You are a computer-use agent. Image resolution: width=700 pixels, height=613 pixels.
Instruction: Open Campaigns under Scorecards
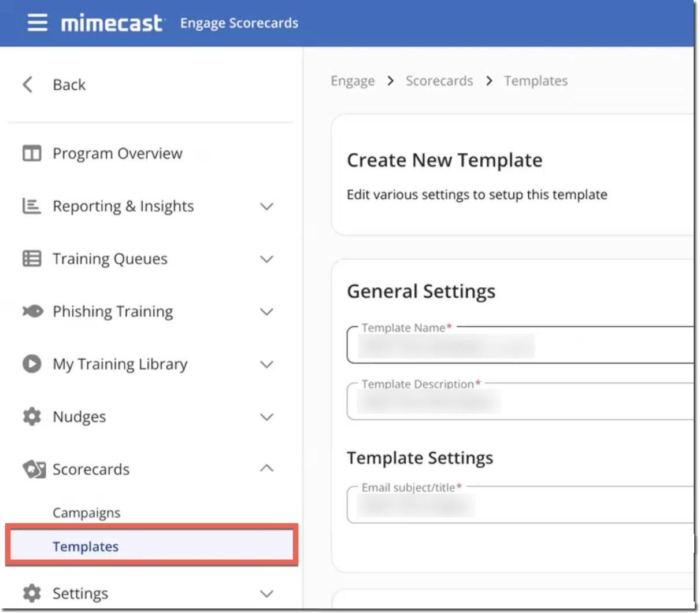click(x=86, y=512)
